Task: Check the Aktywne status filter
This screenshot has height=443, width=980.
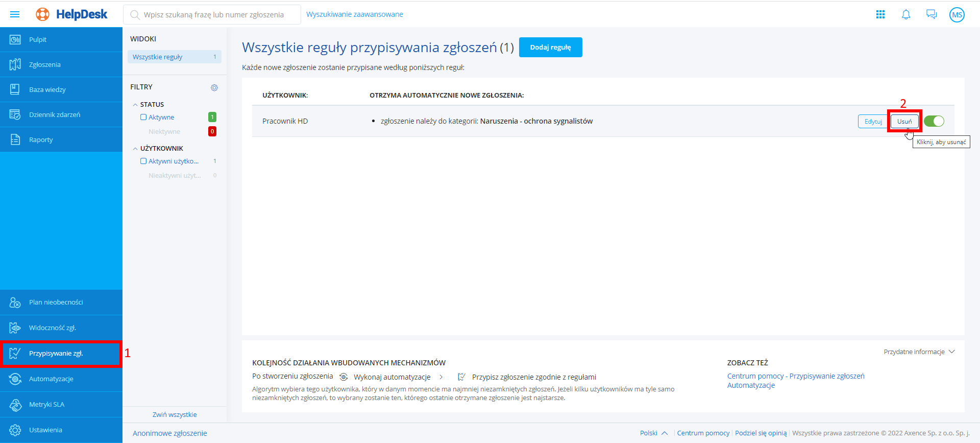Action: (143, 117)
